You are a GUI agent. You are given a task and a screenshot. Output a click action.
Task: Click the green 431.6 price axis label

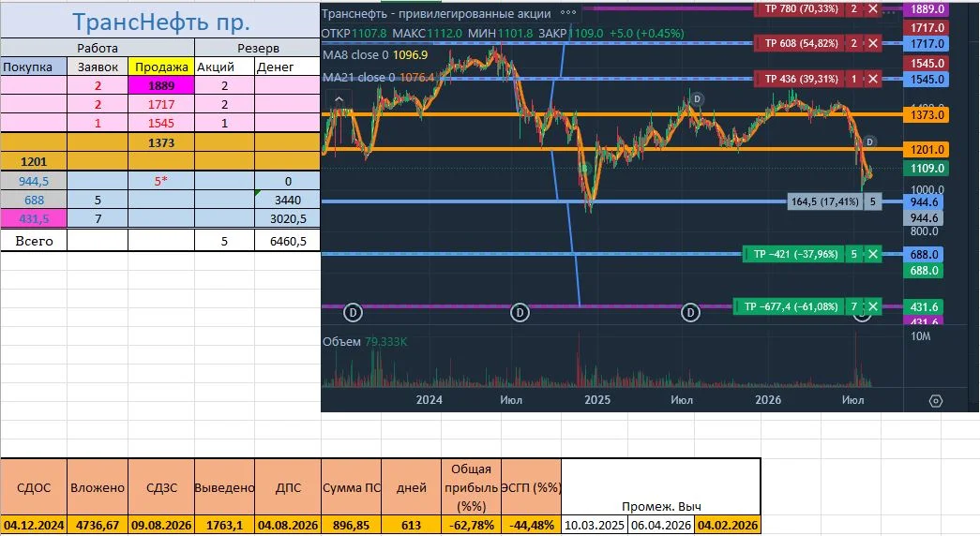pyautogui.click(x=924, y=306)
